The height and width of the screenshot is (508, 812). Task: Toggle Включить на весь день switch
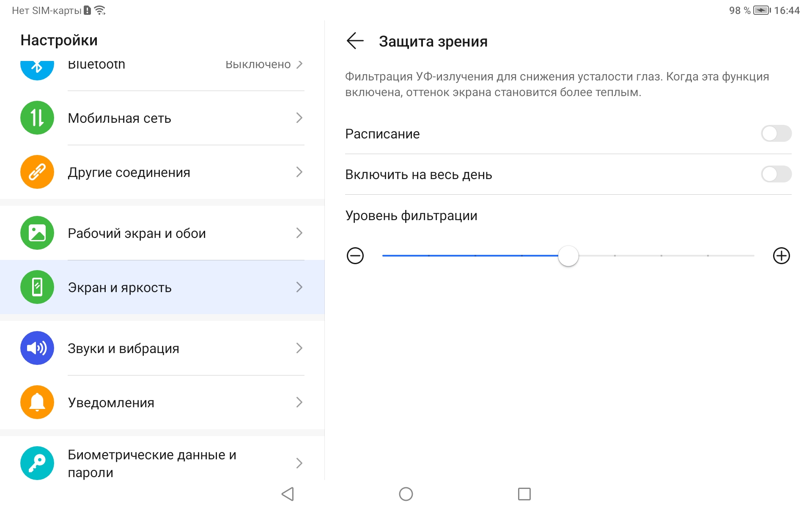click(x=776, y=174)
